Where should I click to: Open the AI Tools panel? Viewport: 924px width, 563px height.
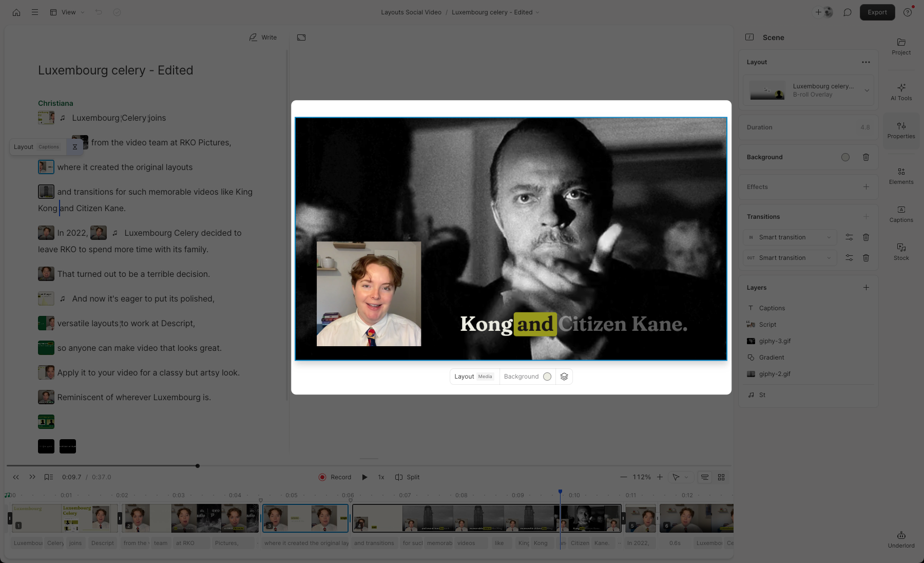[x=901, y=91]
